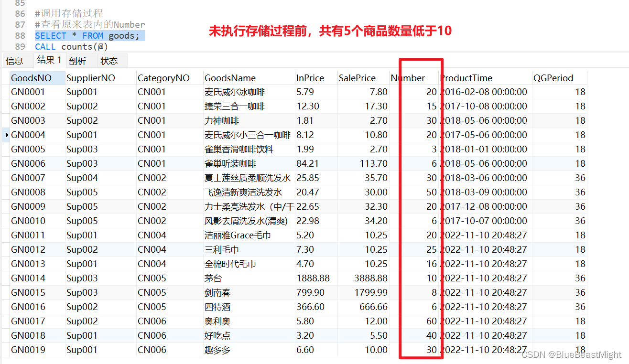Click goods name 好吃点
Screen dimensions: 629x364
pyautogui.click(x=217, y=335)
